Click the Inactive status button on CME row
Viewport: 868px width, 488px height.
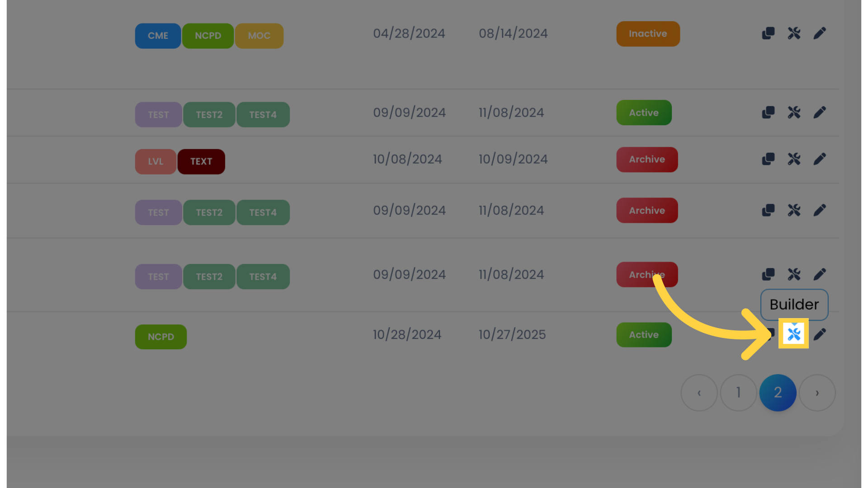tap(648, 33)
